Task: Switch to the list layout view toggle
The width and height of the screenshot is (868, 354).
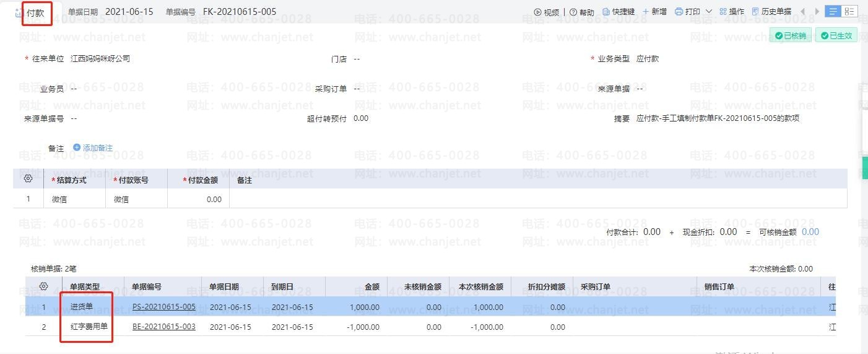Action: click(x=833, y=11)
